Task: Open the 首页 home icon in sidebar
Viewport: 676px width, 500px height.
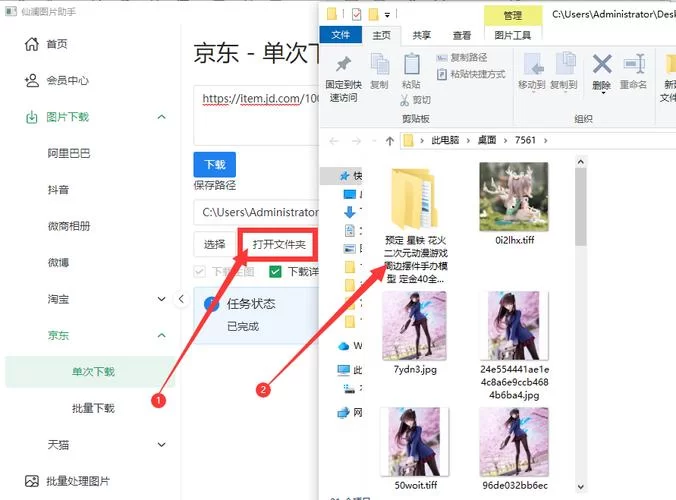Action: point(31,44)
